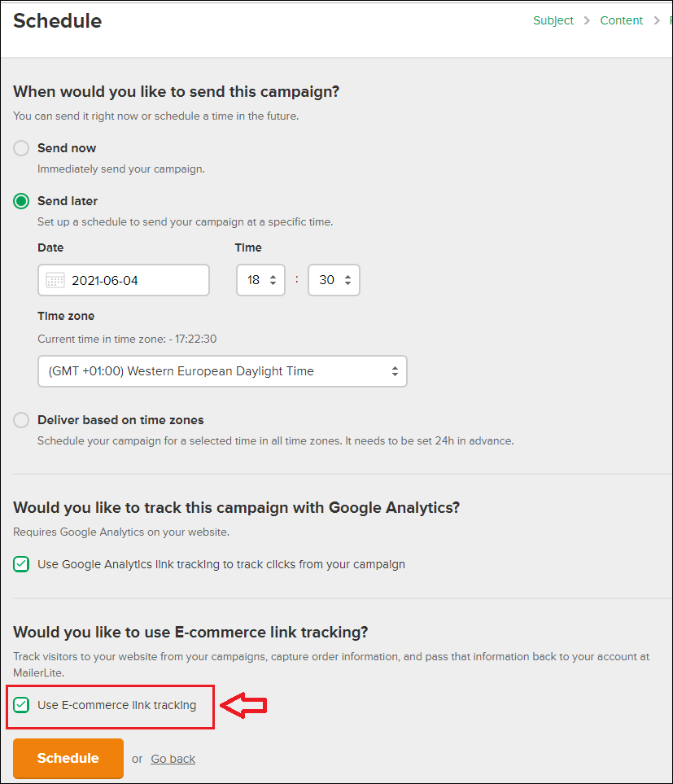673x784 pixels.
Task: Click the breadcrumb chevron after Content
Action: click(x=657, y=20)
